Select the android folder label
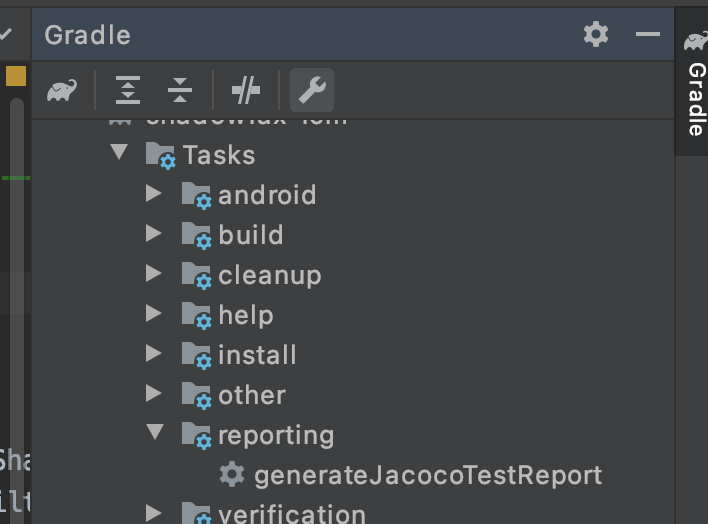Image resolution: width=708 pixels, height=524 pixels. pyautogui.click(x=267, y=195)
